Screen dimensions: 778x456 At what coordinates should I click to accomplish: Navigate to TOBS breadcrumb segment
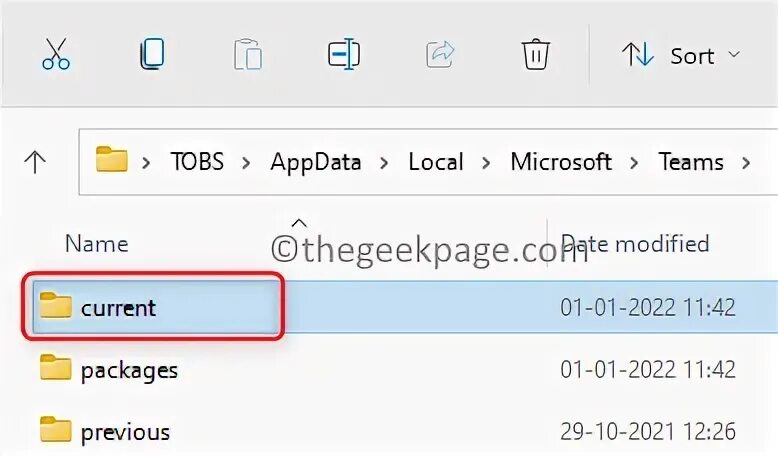pos(197,162)
